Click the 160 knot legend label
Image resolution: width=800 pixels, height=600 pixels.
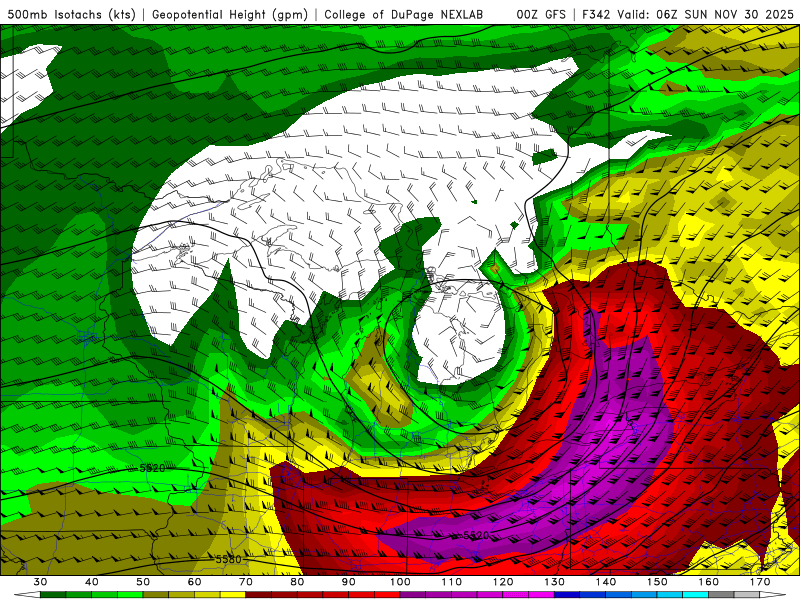click(709, 582)
